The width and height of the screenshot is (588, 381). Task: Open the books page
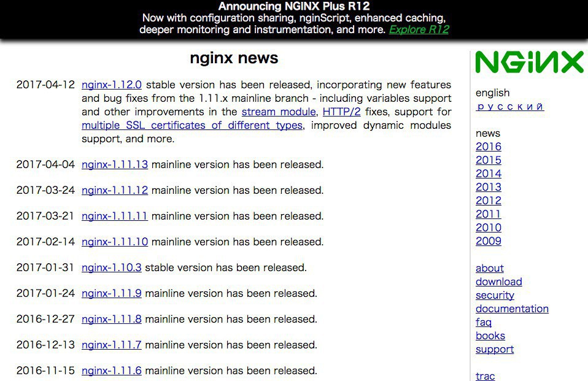tap(490, 336)
